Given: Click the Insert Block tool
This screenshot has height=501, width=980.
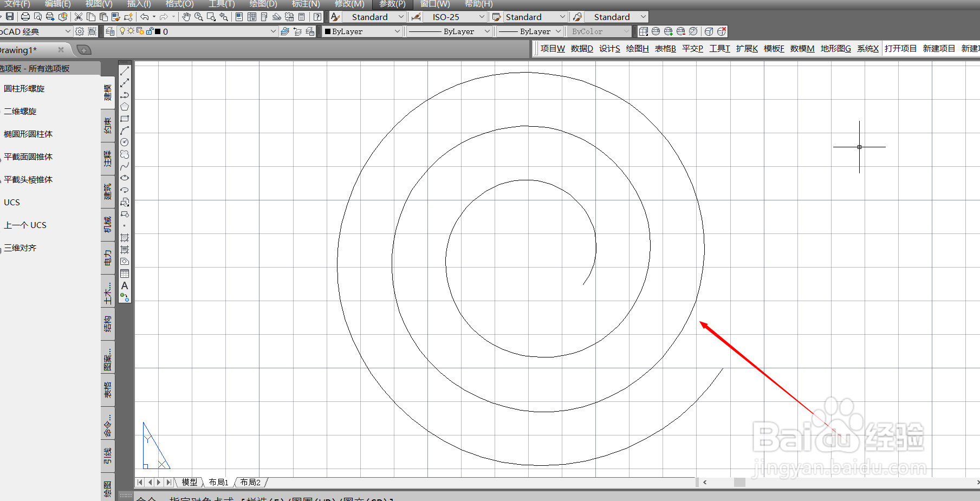Looking at the screenshot, I should [125, 202].
